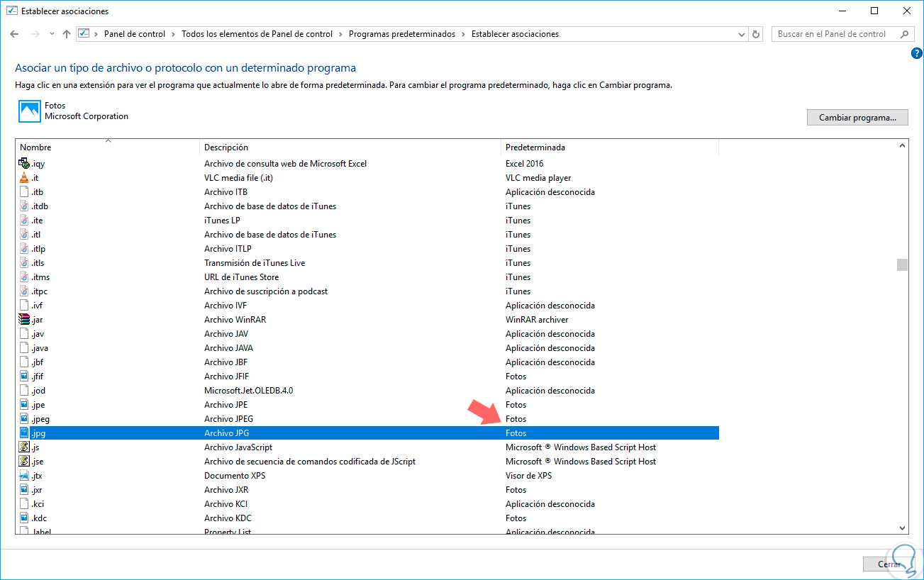Click the large Fotos app icon
Viewport: 924px width, 580px height.
30,111
